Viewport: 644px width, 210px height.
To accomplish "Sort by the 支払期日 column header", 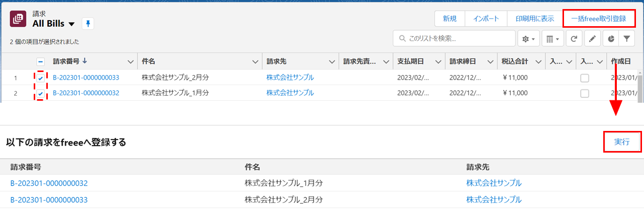I will click(410, 61).
